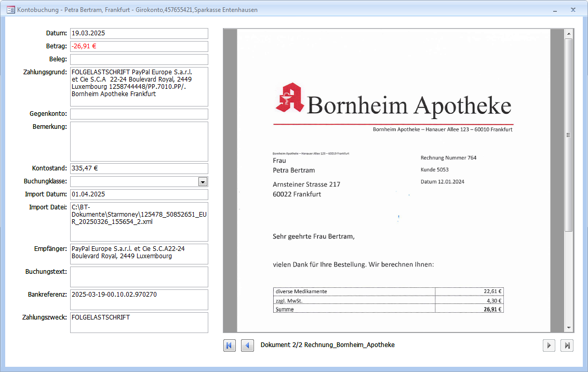Click '60022 Frankfurt' in the invoice address
This screenshot has height=372, width=588.
tap(297, 194)
